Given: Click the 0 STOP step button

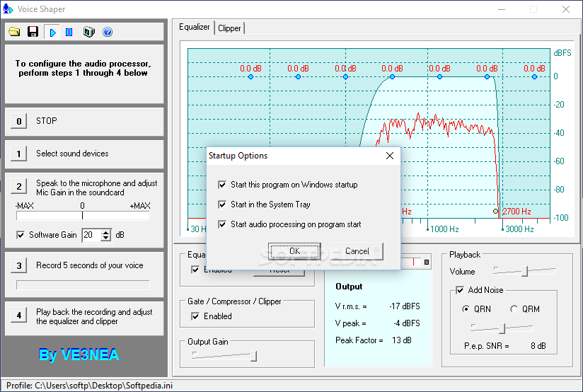Looking at the screenshot, I should tap(18, 121).
